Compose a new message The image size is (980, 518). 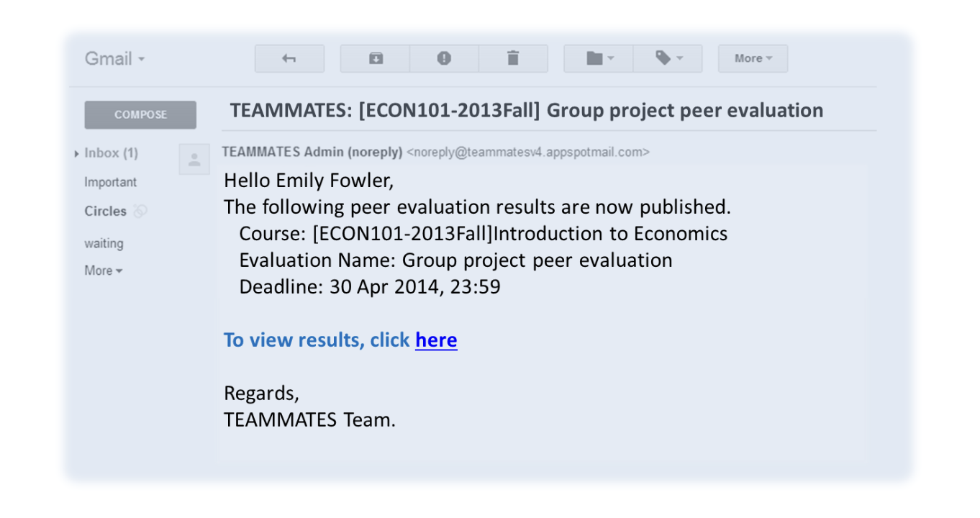(140, 114)
